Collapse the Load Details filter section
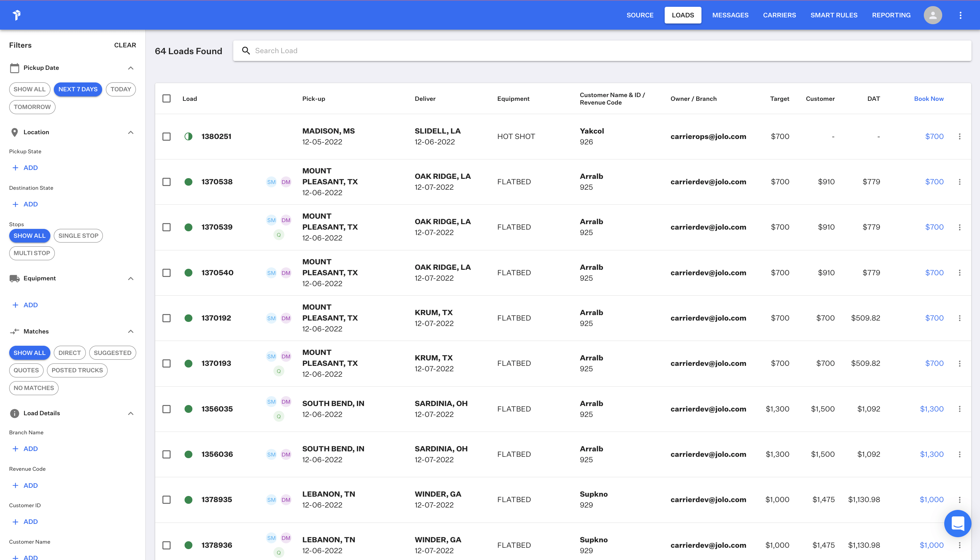This screenshot has width=980, height=560. [131, 414]
